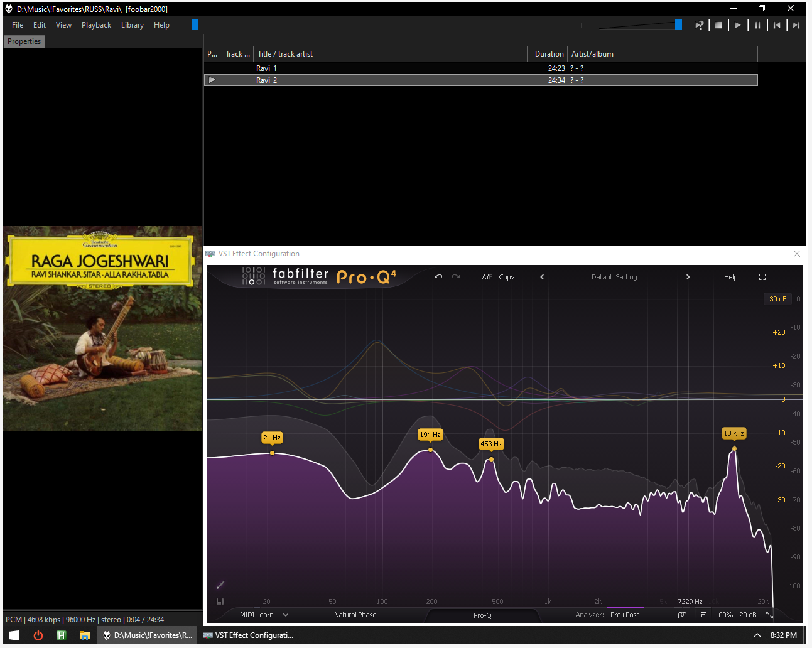
Task: Click the random playback button
Action: [x=699, y=25]
